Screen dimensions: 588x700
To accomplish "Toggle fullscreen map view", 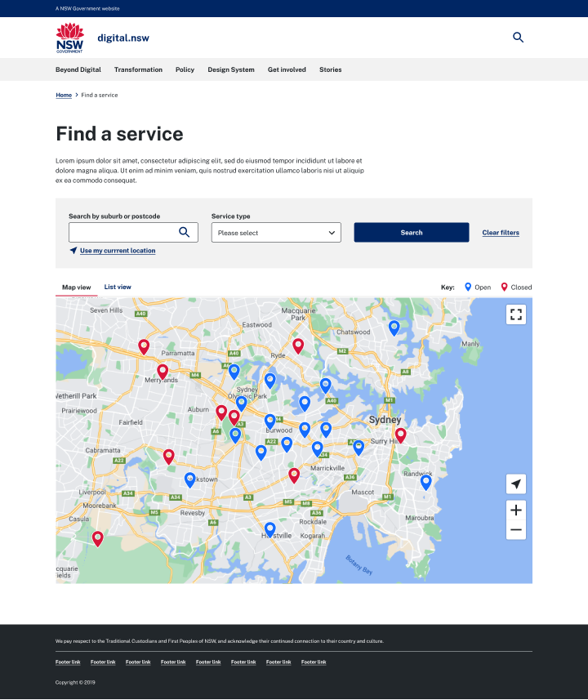I will (515, 314).
